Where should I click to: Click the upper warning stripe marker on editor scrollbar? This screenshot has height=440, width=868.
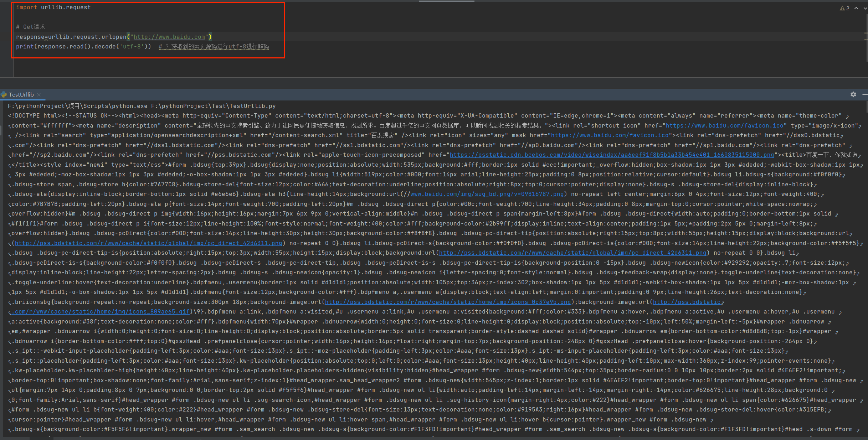866,33
